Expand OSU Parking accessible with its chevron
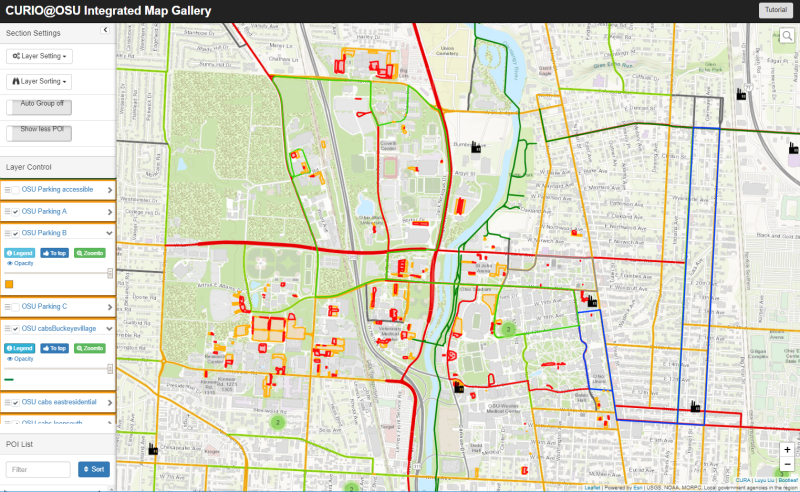This screenshot has width=800, height=492. coord(109,190)
